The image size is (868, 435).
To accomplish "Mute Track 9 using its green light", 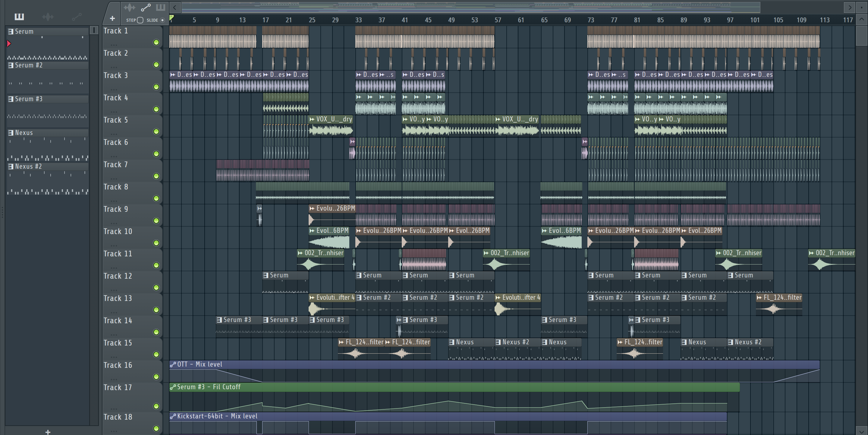I will 156,221.
